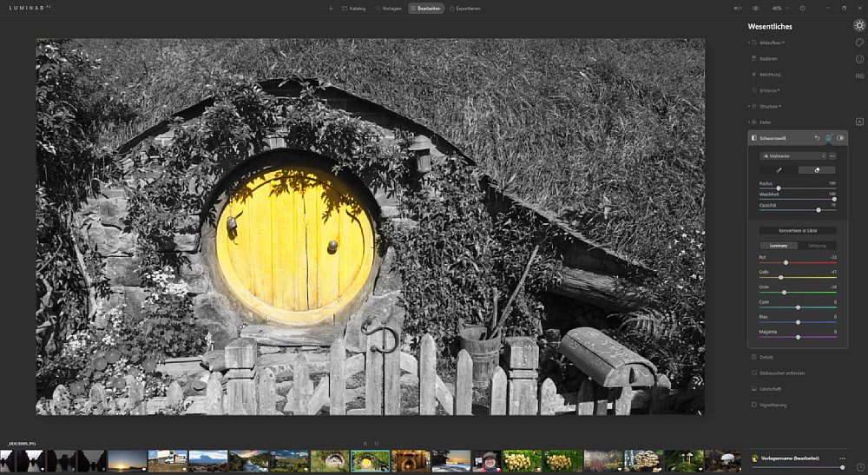This screenshot has width=868, height=475.
Task: Click the plus icon to add images
Action: (x=331, y=9)
